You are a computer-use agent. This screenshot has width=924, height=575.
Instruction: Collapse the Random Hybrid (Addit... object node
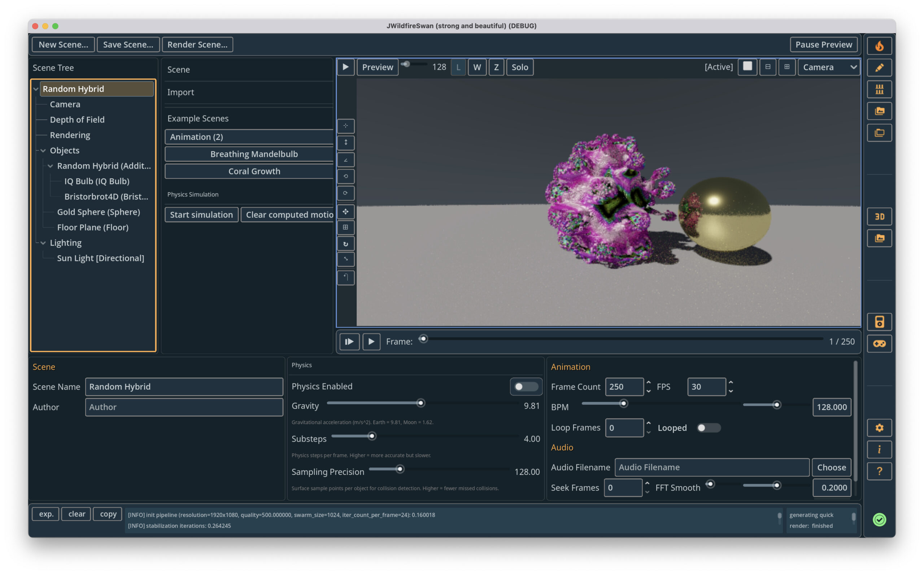(x=50, y=166)
